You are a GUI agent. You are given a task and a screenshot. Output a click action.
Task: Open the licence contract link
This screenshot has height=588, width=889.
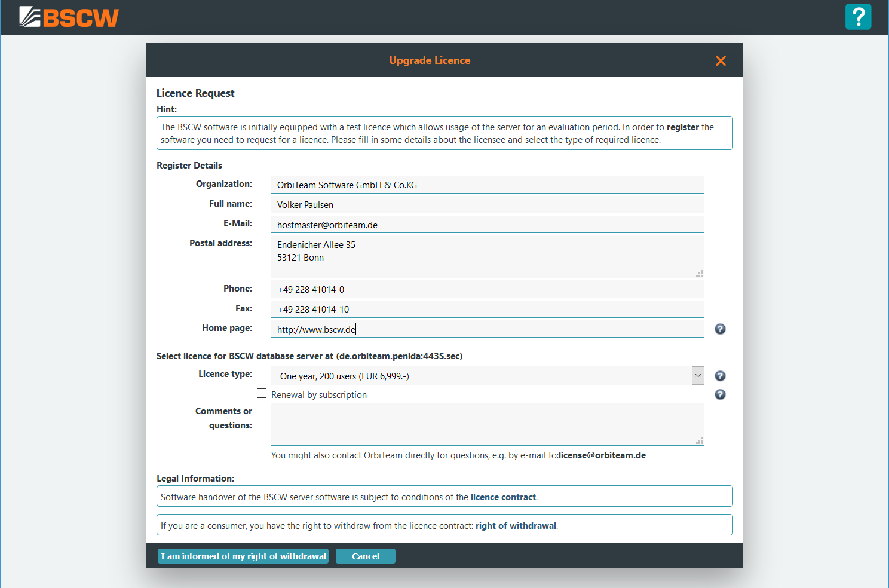coord(503,497)
